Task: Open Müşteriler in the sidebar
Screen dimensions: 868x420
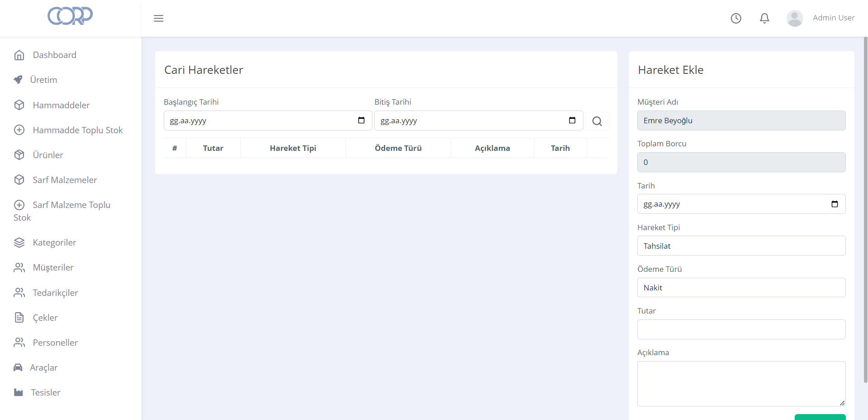Action: click(53, 268)
